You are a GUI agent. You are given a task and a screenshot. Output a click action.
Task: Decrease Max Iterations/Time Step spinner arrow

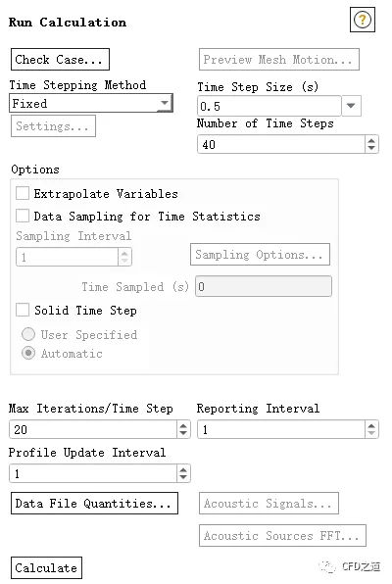pyautogui.click(x=183, y=433)
